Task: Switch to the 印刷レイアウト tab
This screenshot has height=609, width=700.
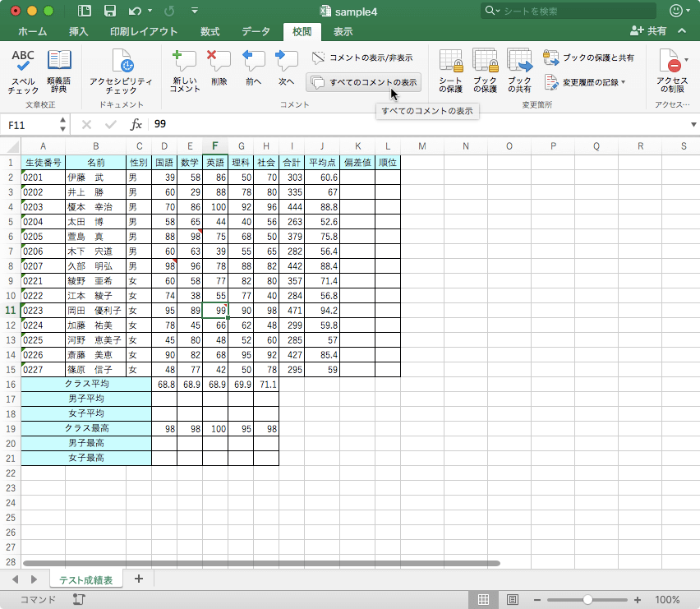Action: [143, 31]
